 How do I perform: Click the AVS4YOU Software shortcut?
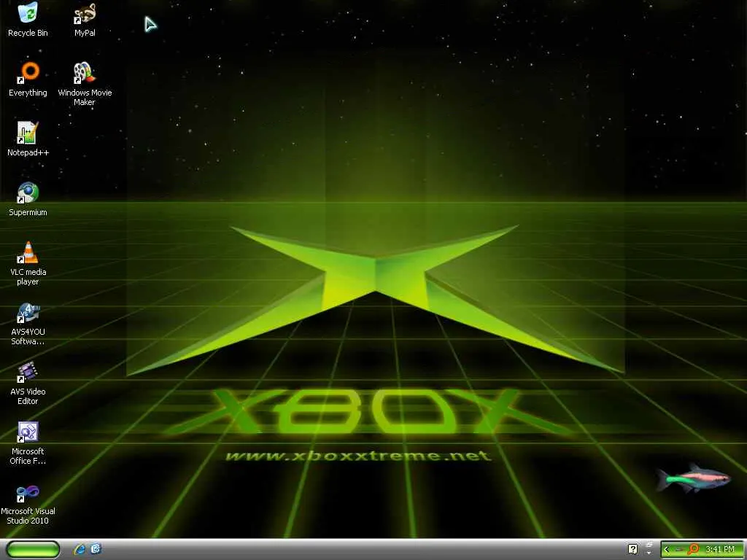coord(28,323)
